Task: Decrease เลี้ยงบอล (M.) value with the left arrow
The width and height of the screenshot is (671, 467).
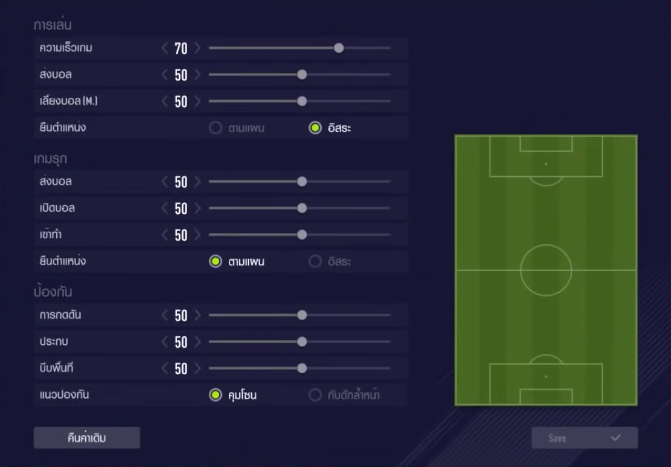Action: [165, 101]
